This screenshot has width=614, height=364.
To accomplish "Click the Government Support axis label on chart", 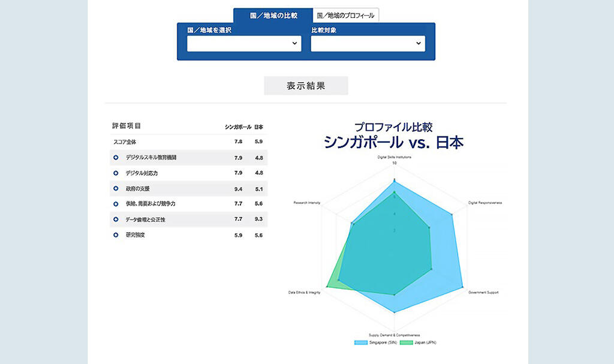I will coord(483,293).
